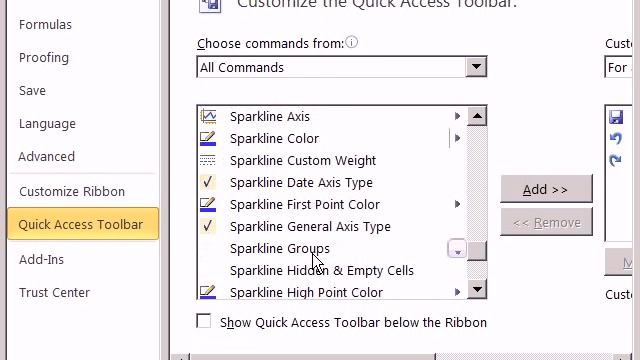Click the command list scrollbar thumb

477,250
